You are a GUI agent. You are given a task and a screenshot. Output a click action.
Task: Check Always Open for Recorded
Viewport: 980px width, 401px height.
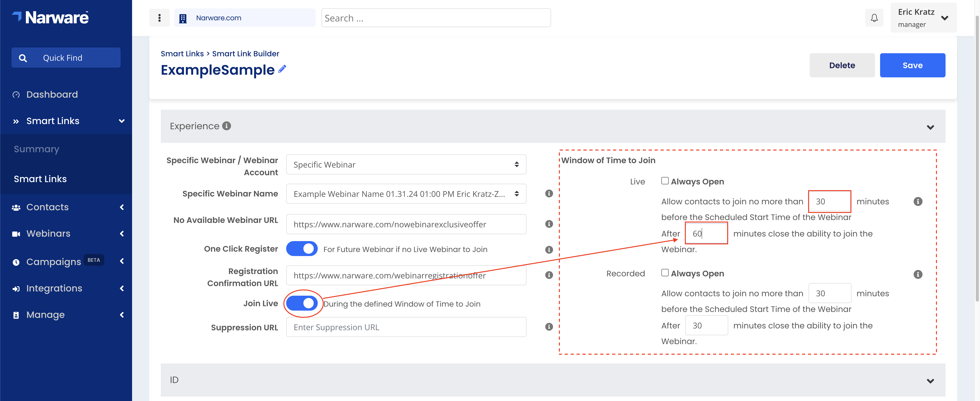pyautogui.click(x=665, y=273)
